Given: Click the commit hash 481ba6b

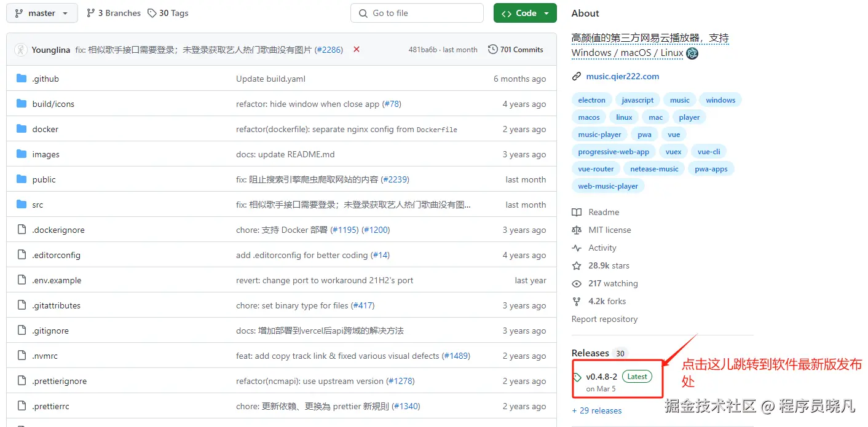Looking at the screenshot, I should (x=423, y=49).
